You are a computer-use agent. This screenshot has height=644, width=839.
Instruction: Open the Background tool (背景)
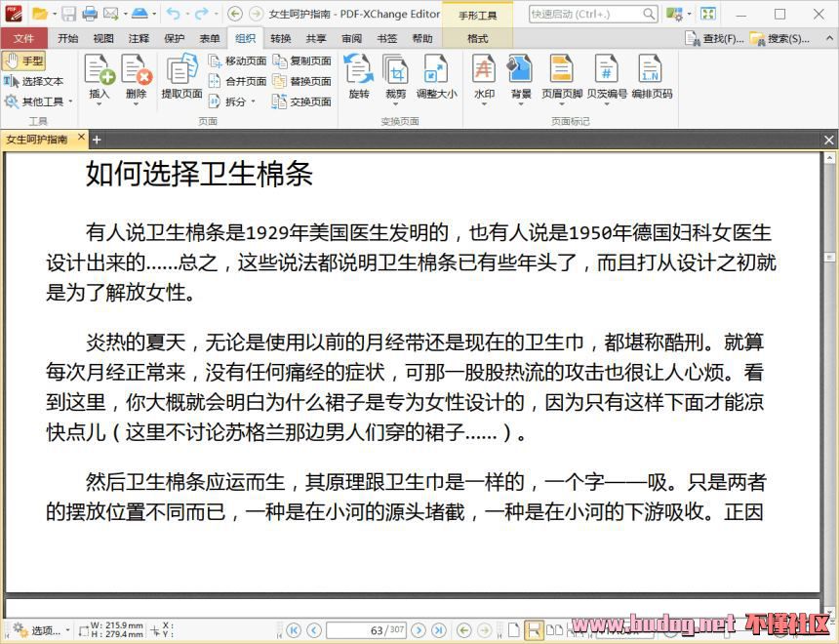[x=521, y=76]
